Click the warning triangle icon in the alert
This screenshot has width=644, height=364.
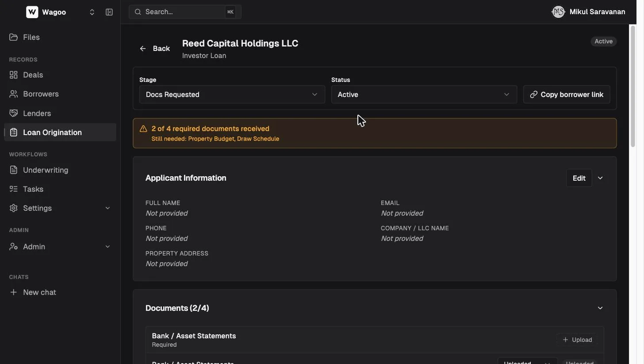click(143, 129)
